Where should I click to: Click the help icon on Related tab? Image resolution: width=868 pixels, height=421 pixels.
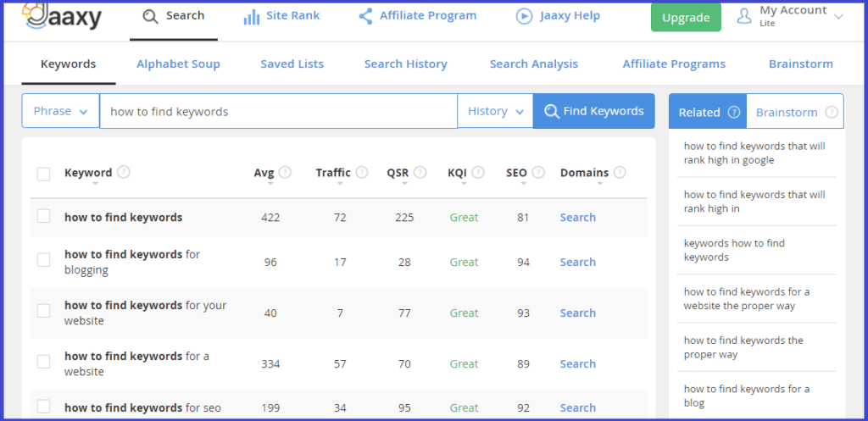(734, 112)
